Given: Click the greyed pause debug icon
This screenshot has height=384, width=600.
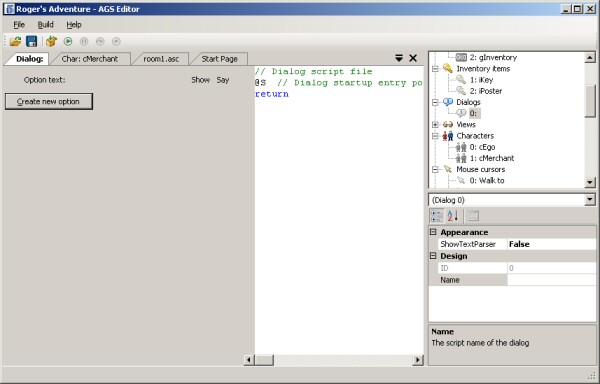Looking at the screenshot, I should coord(84,41).
